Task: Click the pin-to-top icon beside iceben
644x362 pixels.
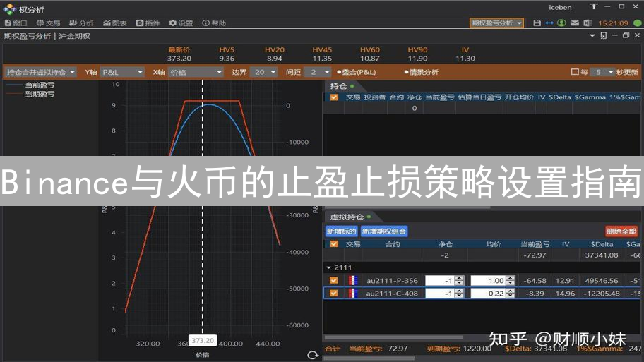Action: point(593,6)
